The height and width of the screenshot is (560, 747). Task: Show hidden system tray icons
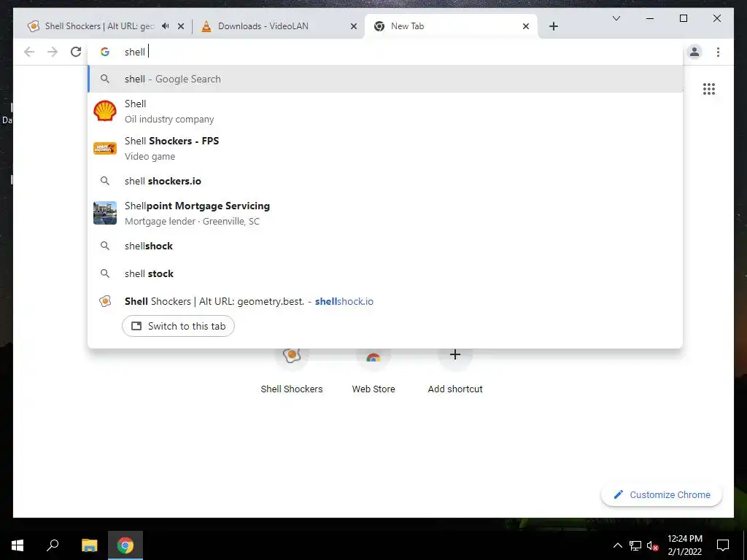click(617, 545)
